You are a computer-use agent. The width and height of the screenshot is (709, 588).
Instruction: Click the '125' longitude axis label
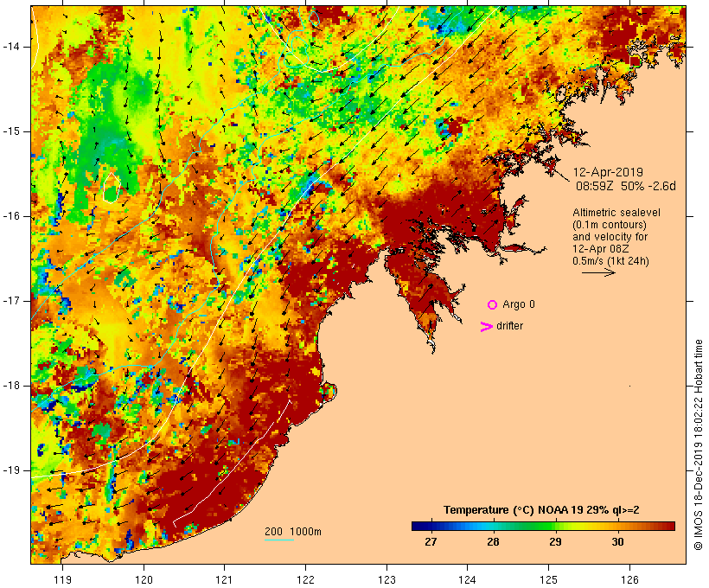[x=548, y=579]
